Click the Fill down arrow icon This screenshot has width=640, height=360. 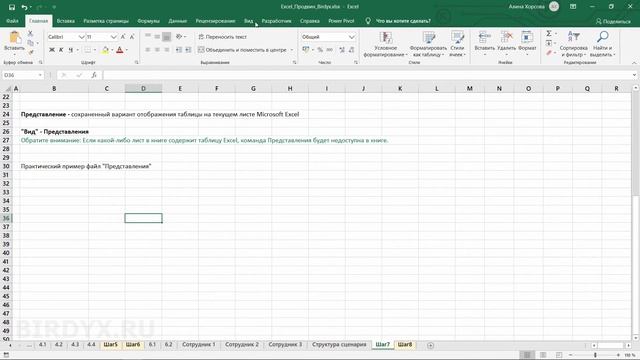pyautogui.click(x=549, y=43)
